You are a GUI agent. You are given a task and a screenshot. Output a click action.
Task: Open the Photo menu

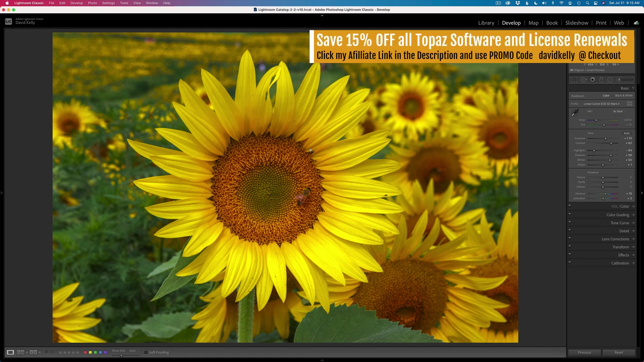pyautogui.click(x=92, y=3)
